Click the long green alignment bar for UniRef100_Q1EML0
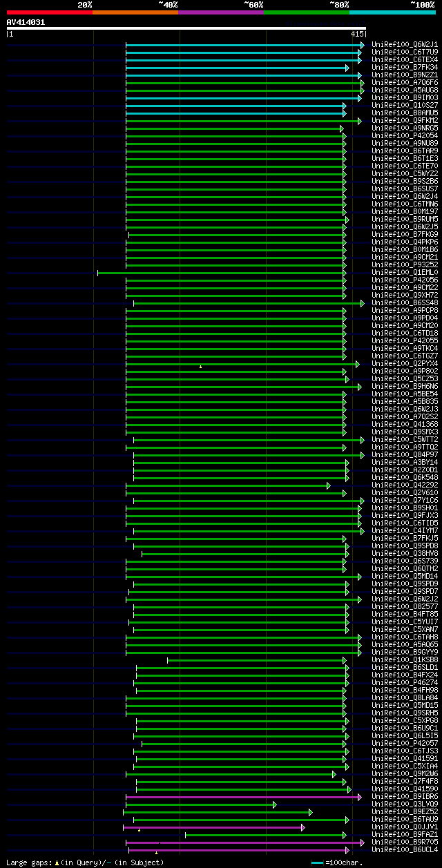 pyautogui.click(x=220, y=273)
